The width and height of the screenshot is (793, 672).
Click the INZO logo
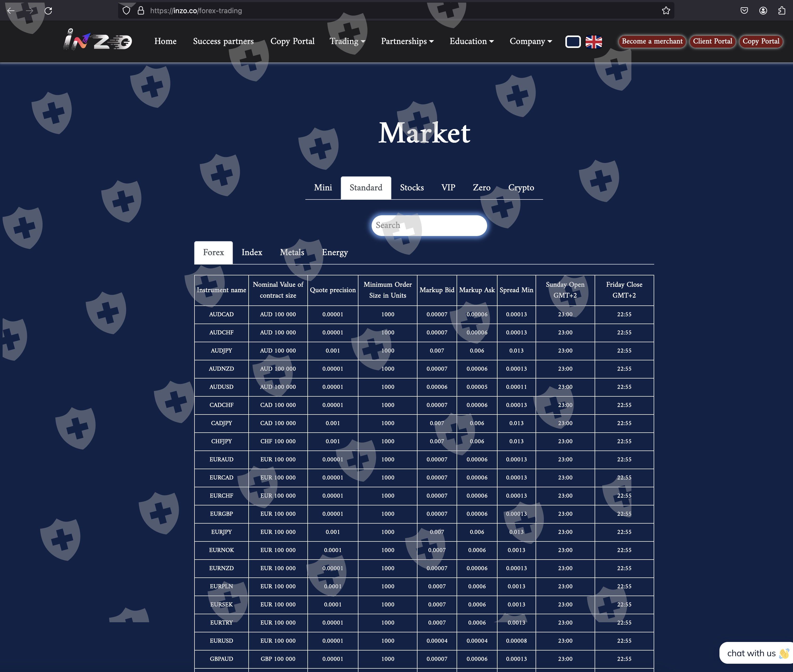point(97,40)
